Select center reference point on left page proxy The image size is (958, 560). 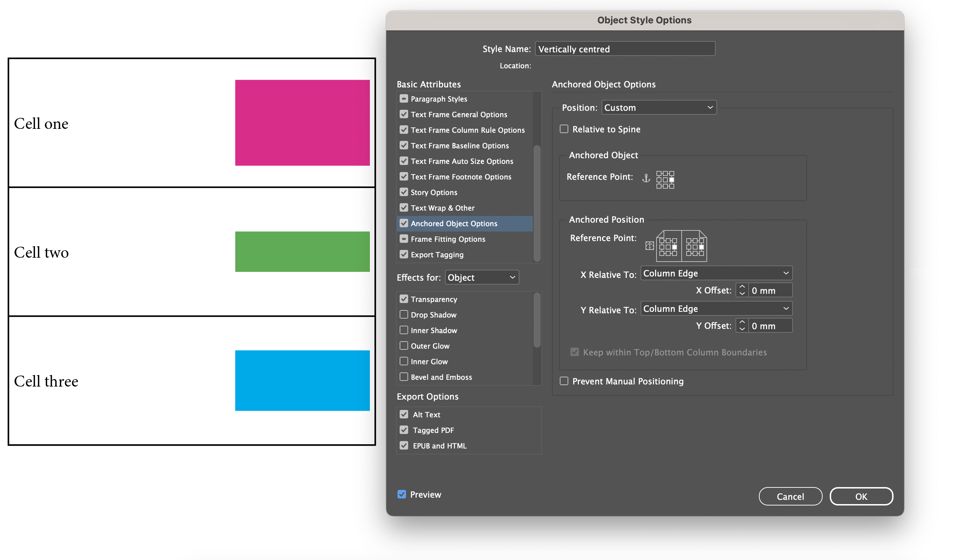(x=668, y=247)
